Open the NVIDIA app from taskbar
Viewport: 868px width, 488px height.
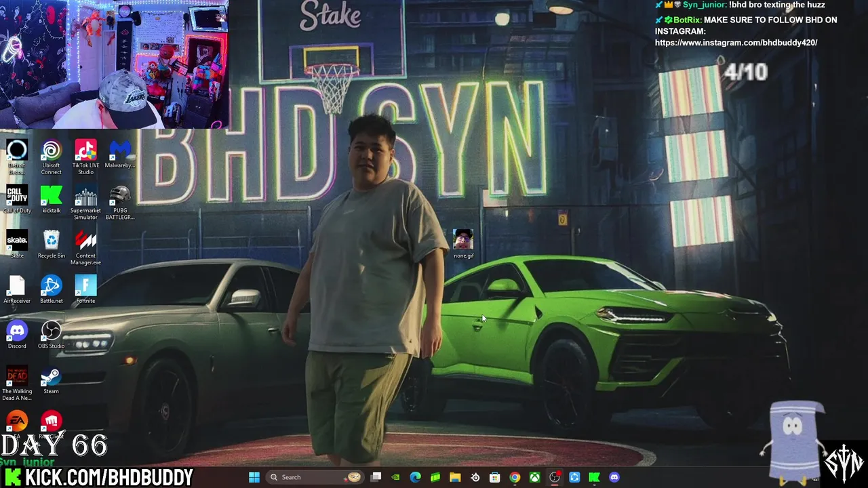396,477
